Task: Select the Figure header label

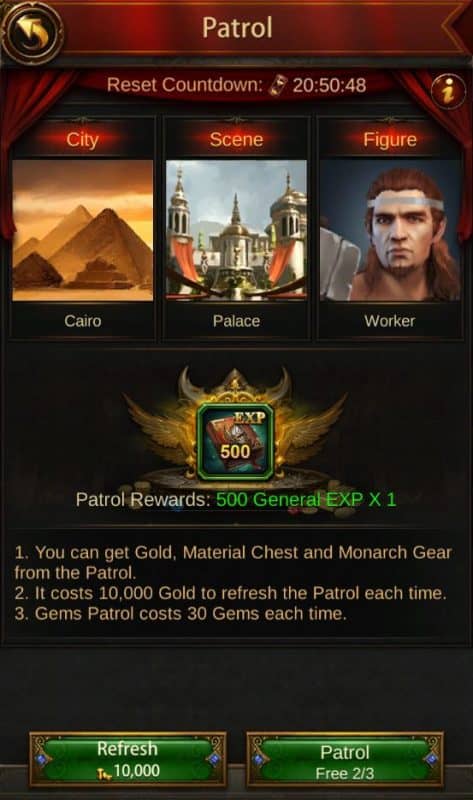Action: pyautogui.click(x=390, y=139)
